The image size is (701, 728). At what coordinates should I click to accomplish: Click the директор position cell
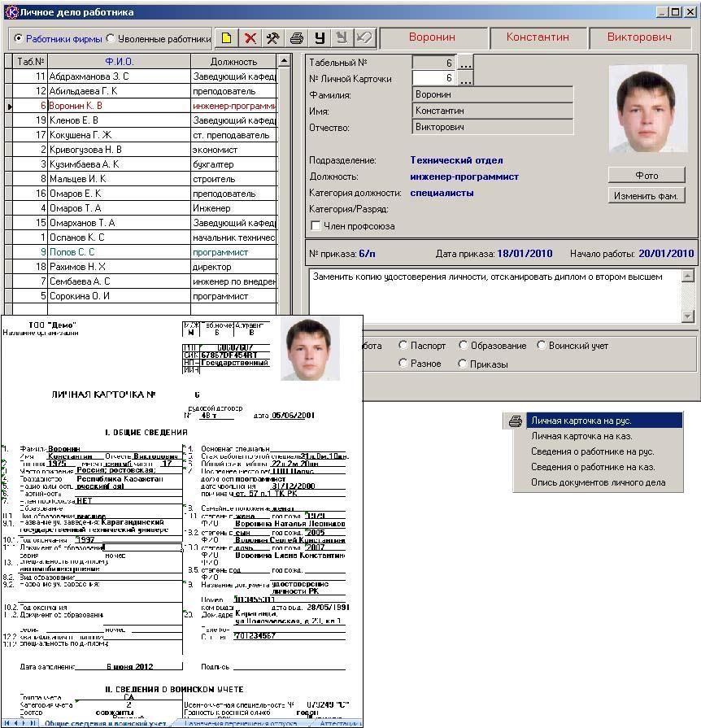233,267
